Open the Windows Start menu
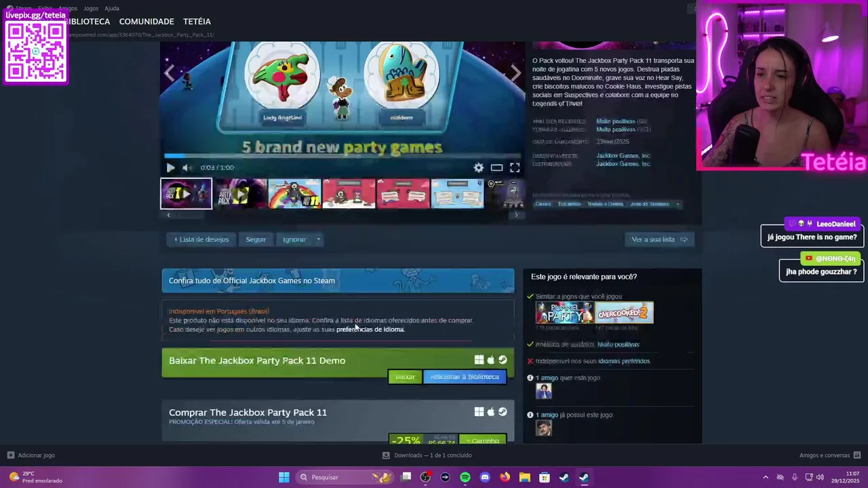This screenshot has width=868, height=488. click(284, 477)
